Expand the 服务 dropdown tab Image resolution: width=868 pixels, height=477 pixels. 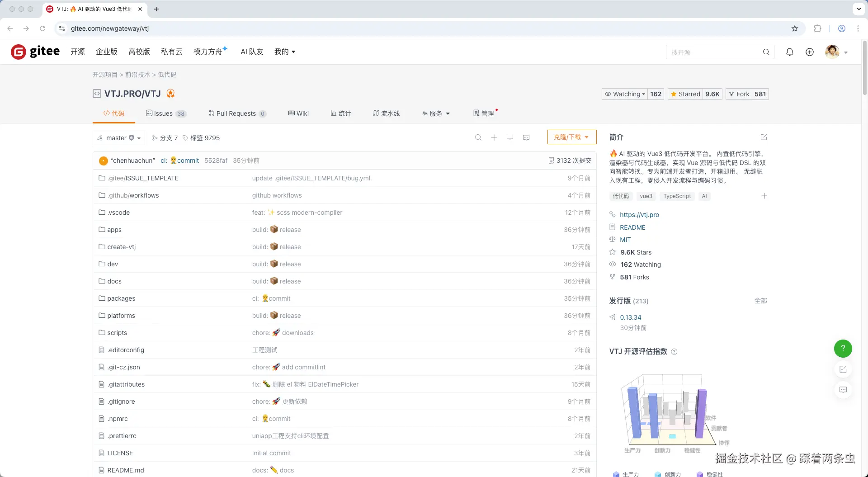tap(436, 113)
